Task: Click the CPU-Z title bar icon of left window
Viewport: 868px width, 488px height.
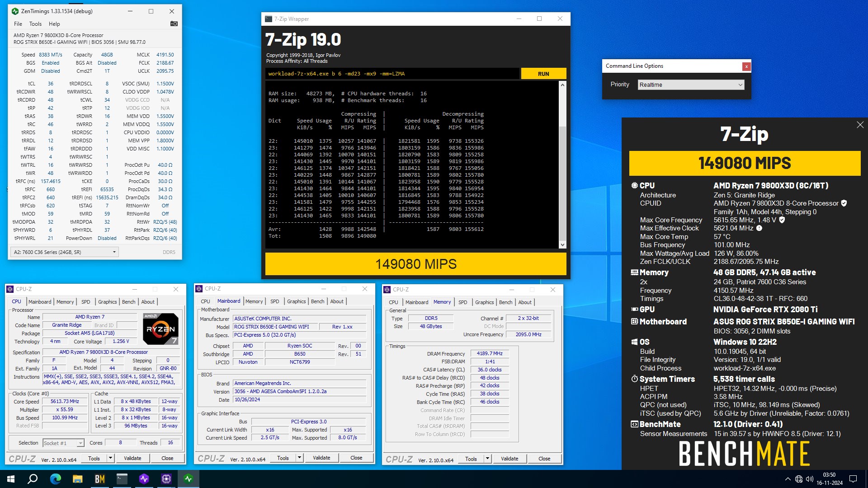Action: (10, 289)
